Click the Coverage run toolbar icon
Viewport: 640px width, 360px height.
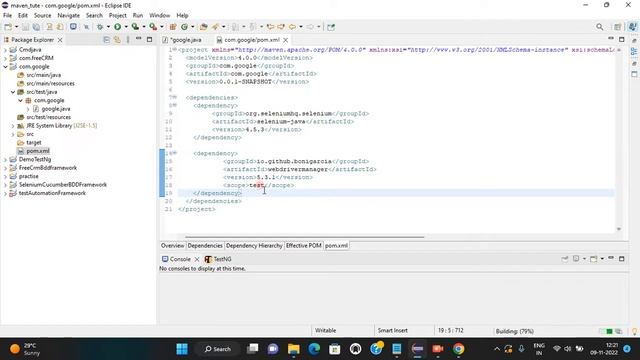point(135,27)
